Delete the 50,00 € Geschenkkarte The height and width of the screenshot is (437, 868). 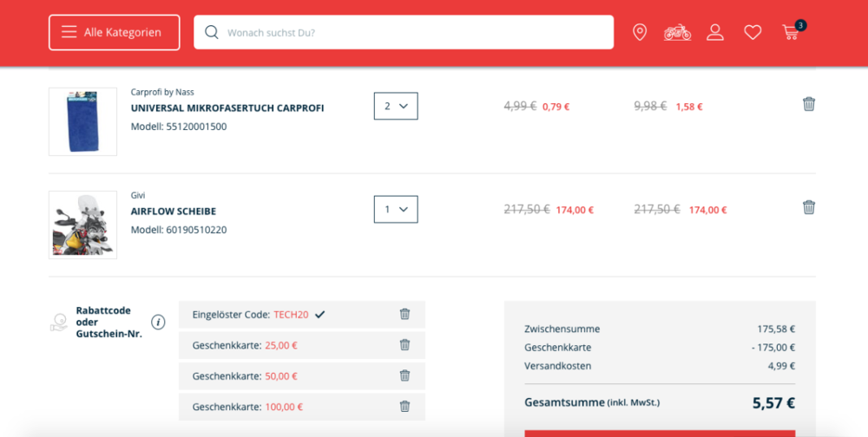[404, 375]
